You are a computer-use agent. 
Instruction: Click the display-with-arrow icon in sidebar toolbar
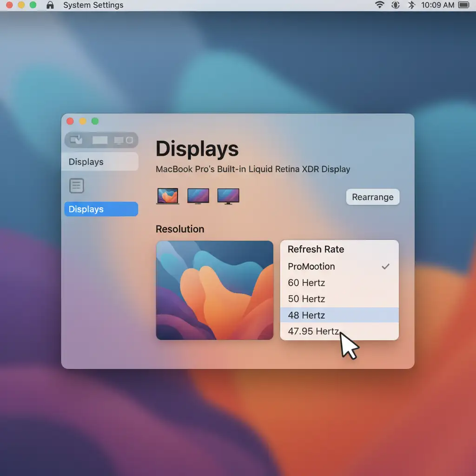(x=76, y=139)
